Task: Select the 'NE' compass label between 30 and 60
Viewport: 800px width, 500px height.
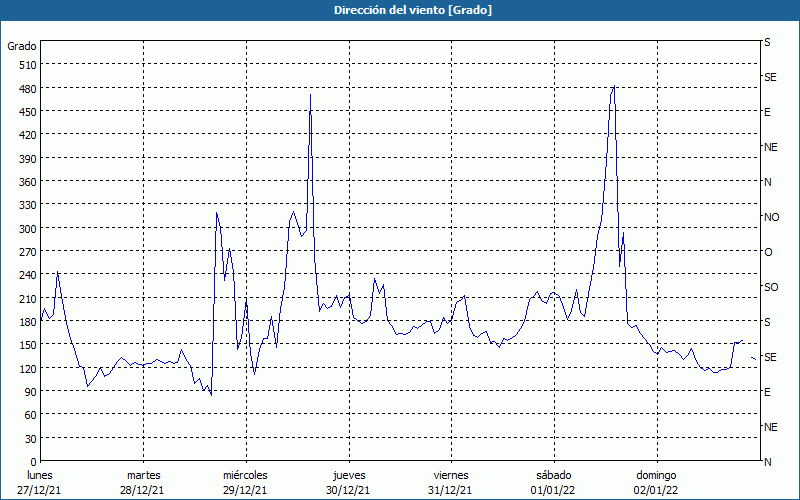Action: [771, 427]
